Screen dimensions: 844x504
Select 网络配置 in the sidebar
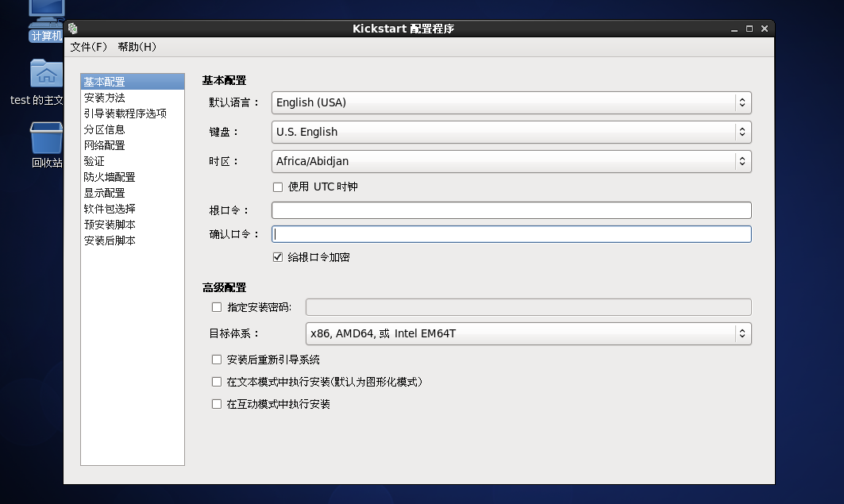point(133,145)
